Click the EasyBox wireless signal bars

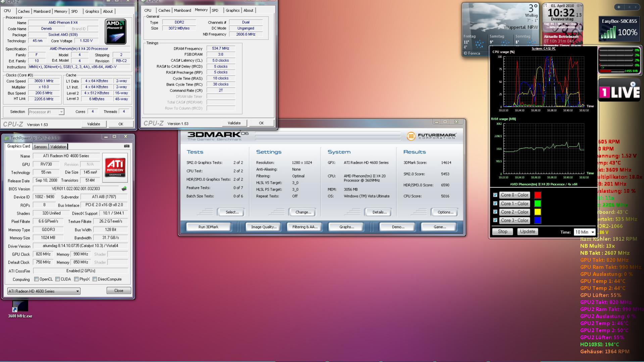point(608,33)
